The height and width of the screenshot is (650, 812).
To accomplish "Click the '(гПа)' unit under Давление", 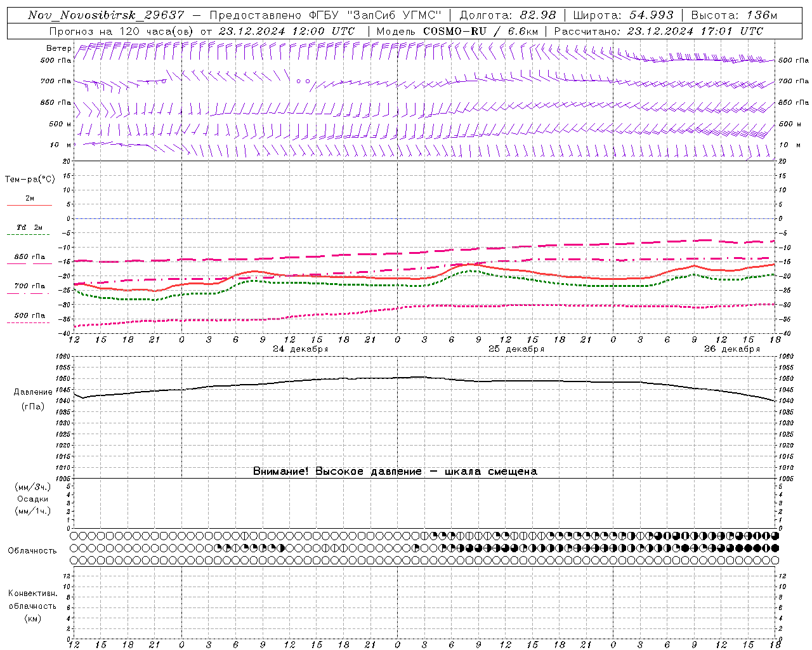I will click(x=33, y=407).
